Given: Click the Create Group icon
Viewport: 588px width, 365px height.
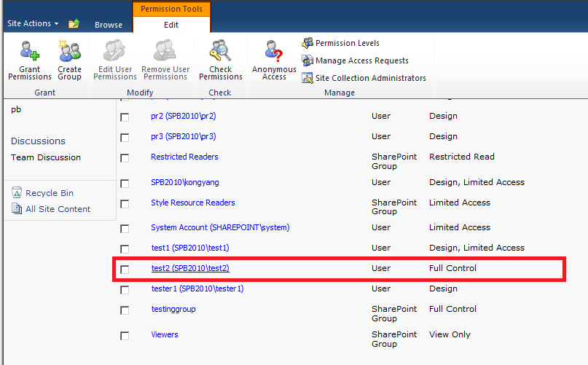Looking at the screenshot, I should (70, 51).
